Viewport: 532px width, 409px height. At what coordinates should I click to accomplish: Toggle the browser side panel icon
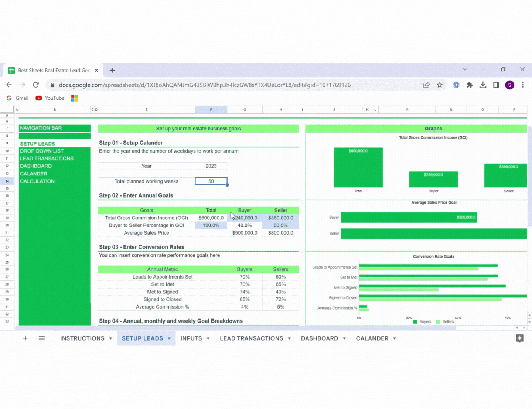[x=496, y=85]
